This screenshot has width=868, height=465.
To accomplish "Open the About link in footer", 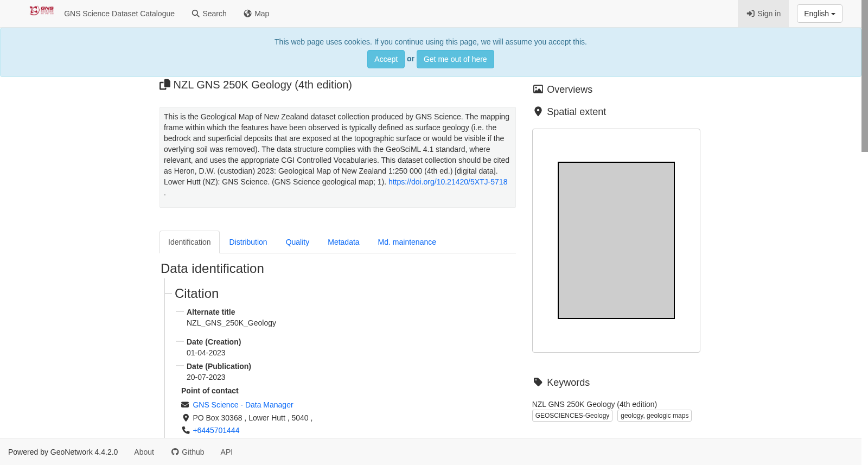I will 144,452.
